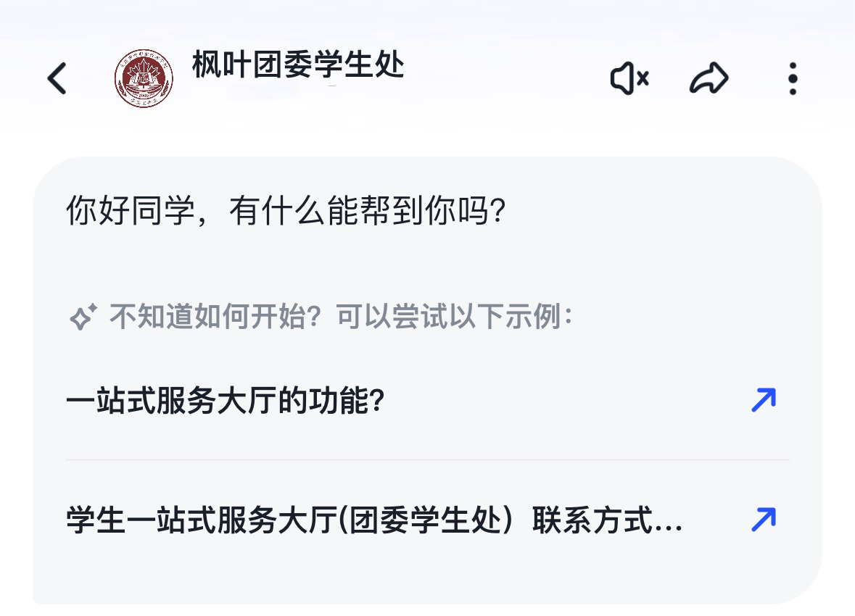
Task: Go back using the left chevron
Action: (57, 78)
